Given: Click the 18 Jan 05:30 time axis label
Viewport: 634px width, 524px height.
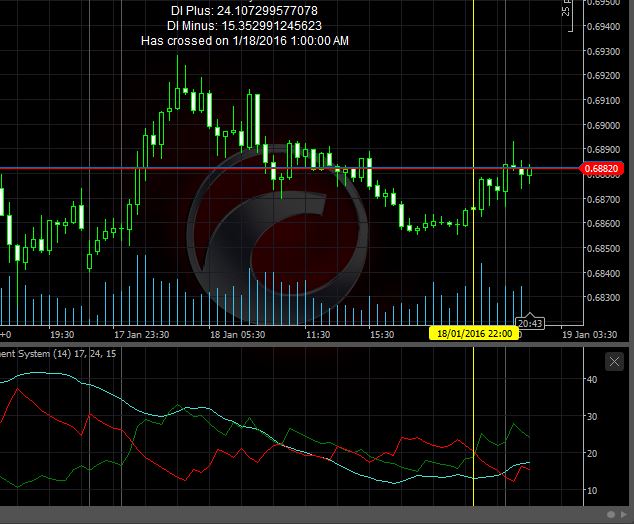Looking at the screenshot, I should [237, 335].
